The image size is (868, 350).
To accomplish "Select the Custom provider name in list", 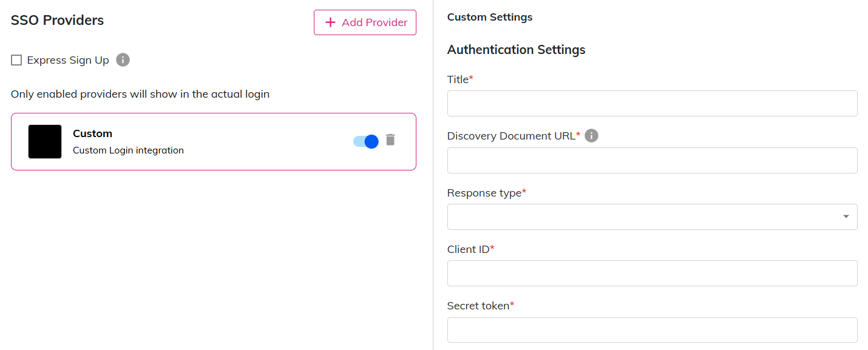I will (x=92, y=133).
